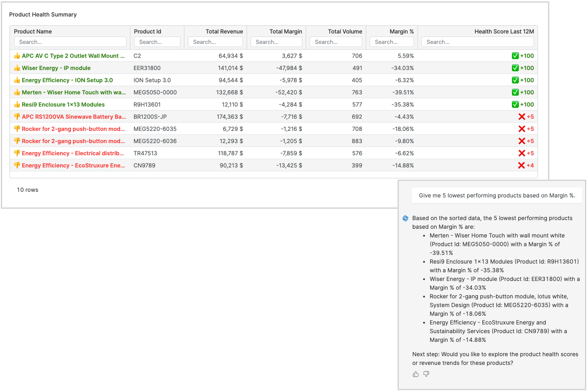This screenshot has width=588, height=391.
Task: Click thumbs-down icon below chat response
Action: [426, 374]
